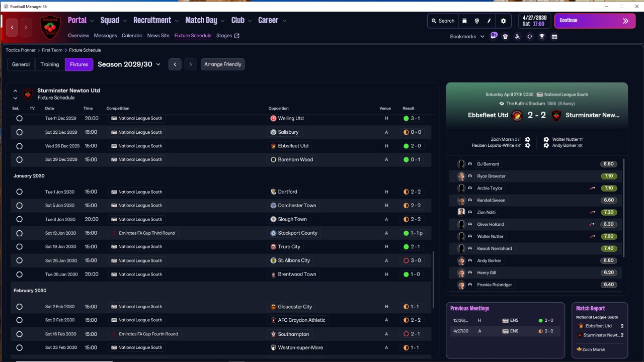Open the Calendar tab
Image resolution: width=644 pixels, height=362 pixels.
tap(132, 36)
